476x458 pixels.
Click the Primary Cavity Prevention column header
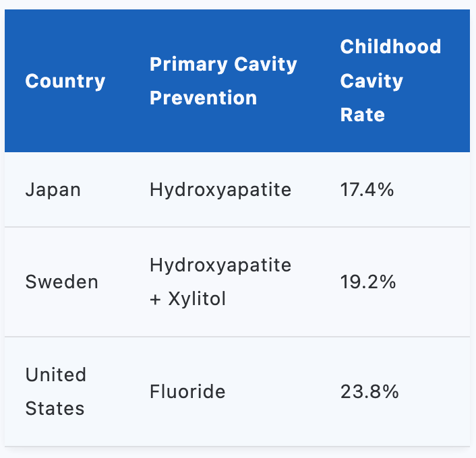pyautogui.click(x=223, y=81)
